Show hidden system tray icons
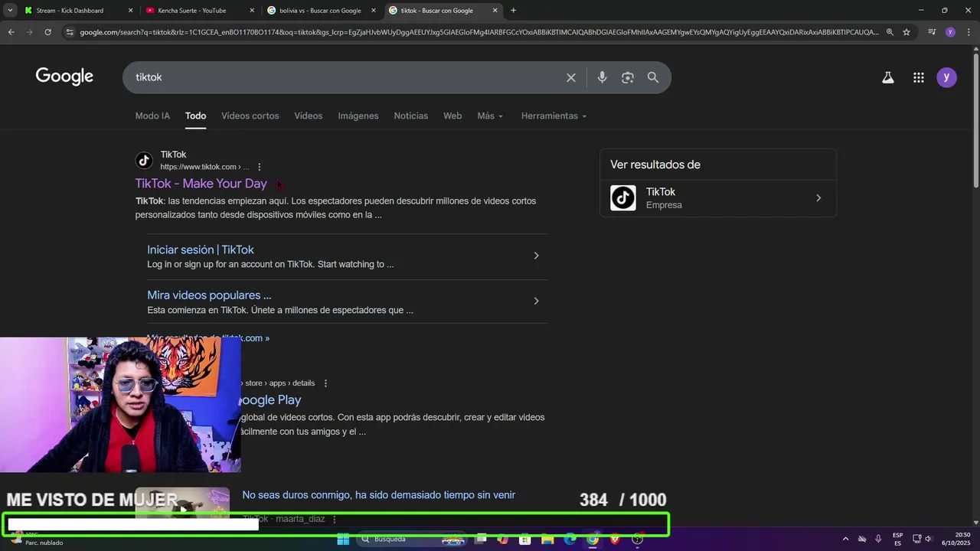Image resolution: width=980 pixels, height=551 pixels. coord(845,540)
